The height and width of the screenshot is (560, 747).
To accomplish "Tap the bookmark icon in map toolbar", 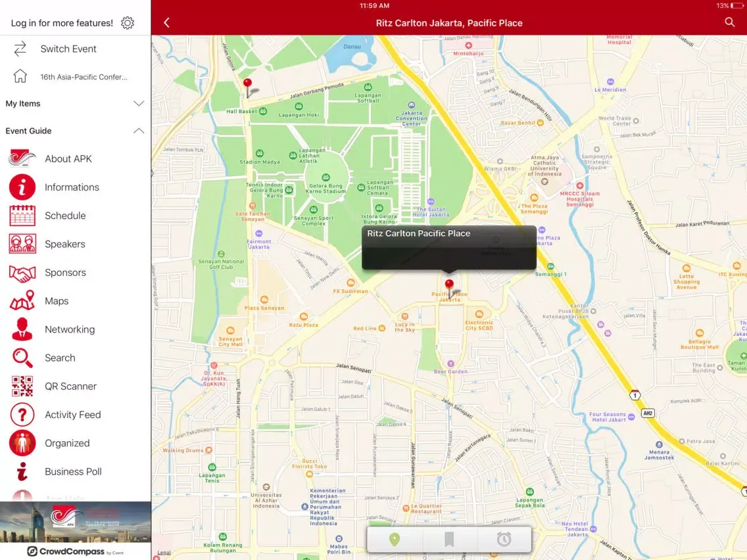I will point(448,540).
